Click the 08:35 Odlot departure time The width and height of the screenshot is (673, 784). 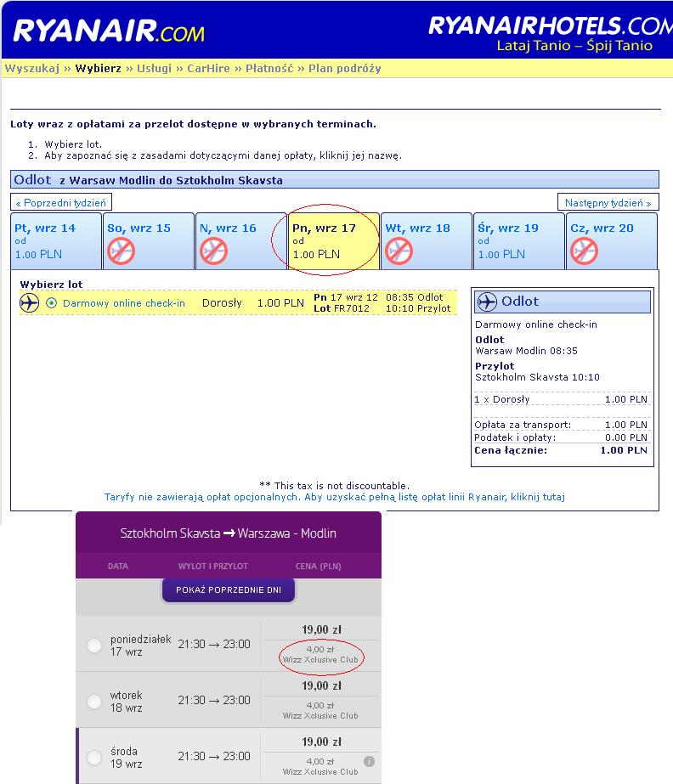click(x=415, y=297)
